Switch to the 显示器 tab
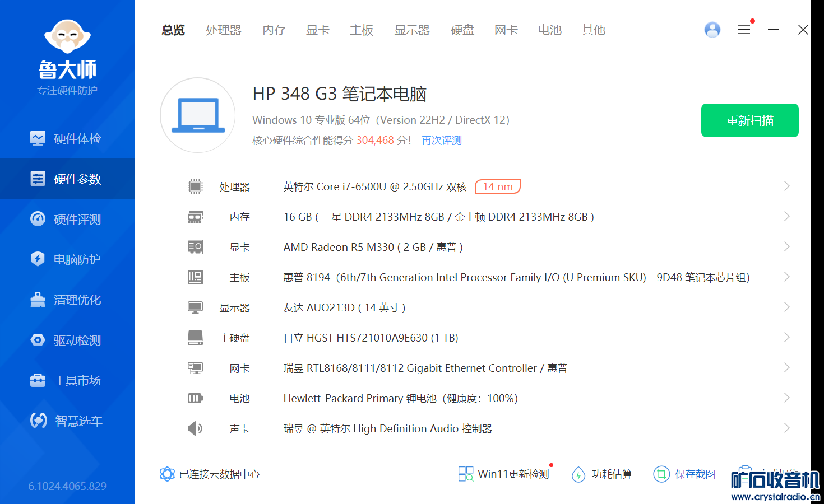Viewport: 824px width, 504px height. [412, 30]
